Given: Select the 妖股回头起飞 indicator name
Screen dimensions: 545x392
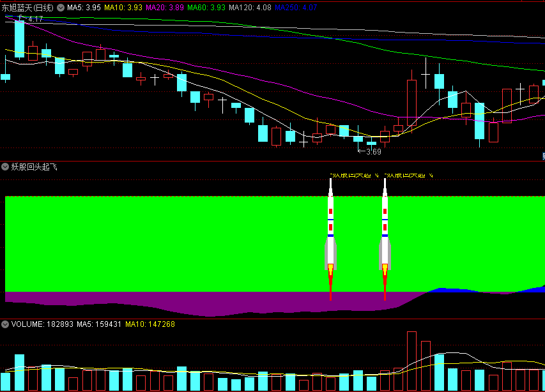Looking at the screenshot, I should tap(34, 167).
